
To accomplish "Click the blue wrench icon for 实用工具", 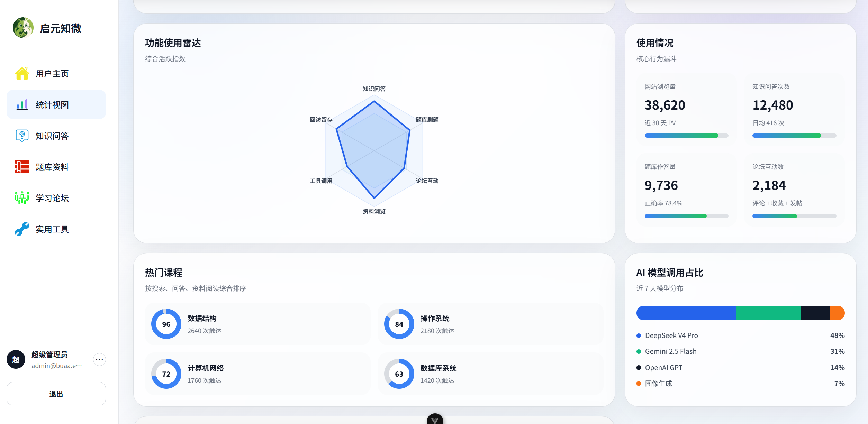I will pos(22,229).
